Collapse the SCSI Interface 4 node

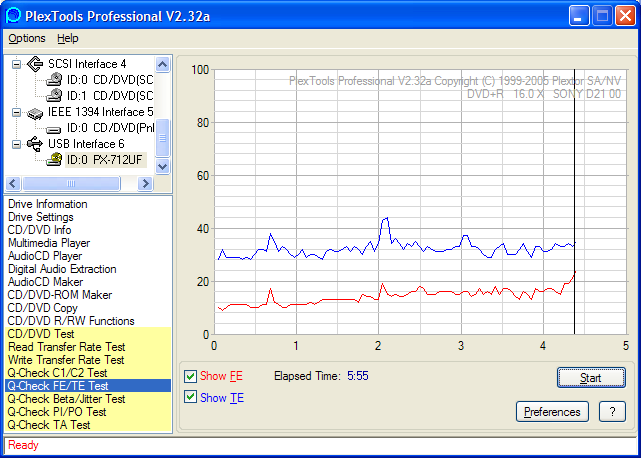click(16, 64)
